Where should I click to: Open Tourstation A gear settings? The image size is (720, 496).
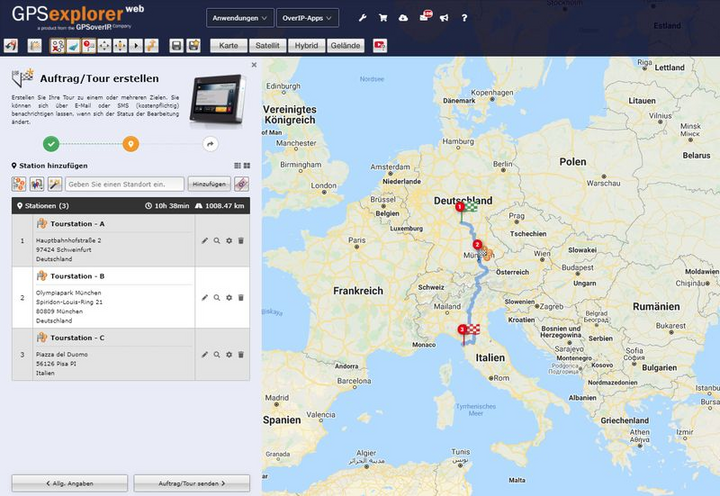tap(229, 241)
